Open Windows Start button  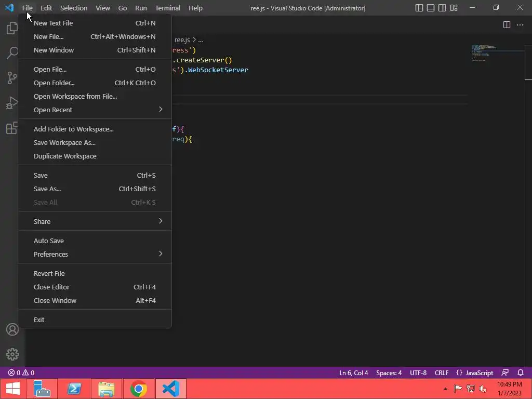pos(13,389)
